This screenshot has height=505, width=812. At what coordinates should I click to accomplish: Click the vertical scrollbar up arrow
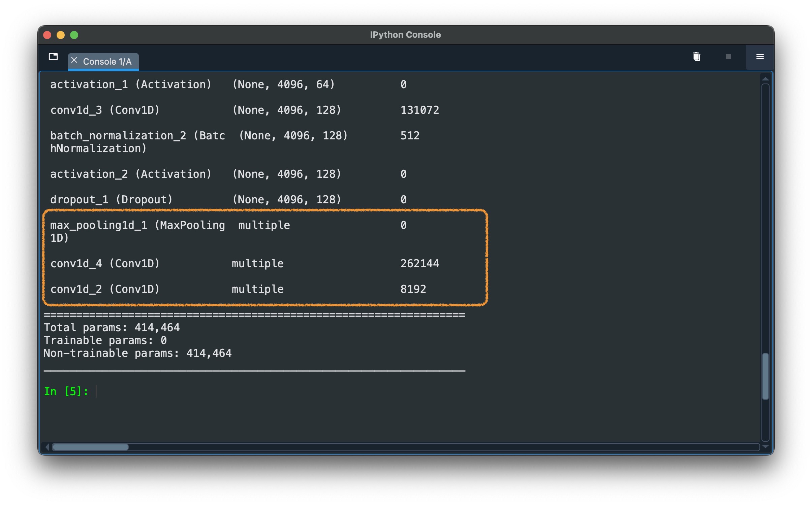click(765, 79)
